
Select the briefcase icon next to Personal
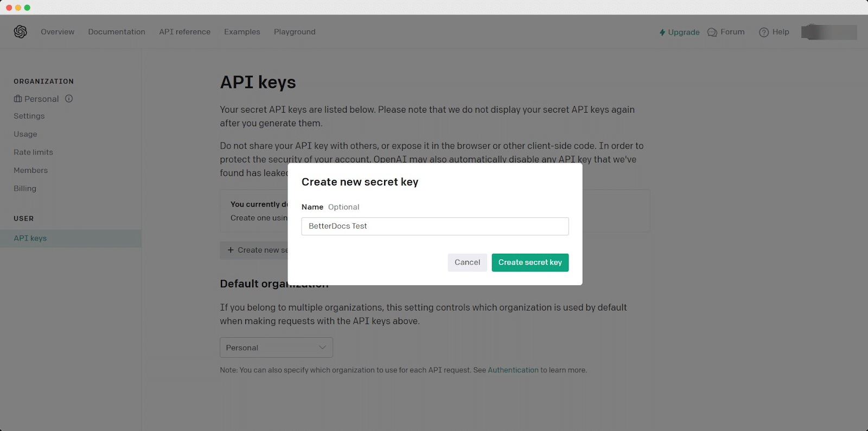coord(17,99)
